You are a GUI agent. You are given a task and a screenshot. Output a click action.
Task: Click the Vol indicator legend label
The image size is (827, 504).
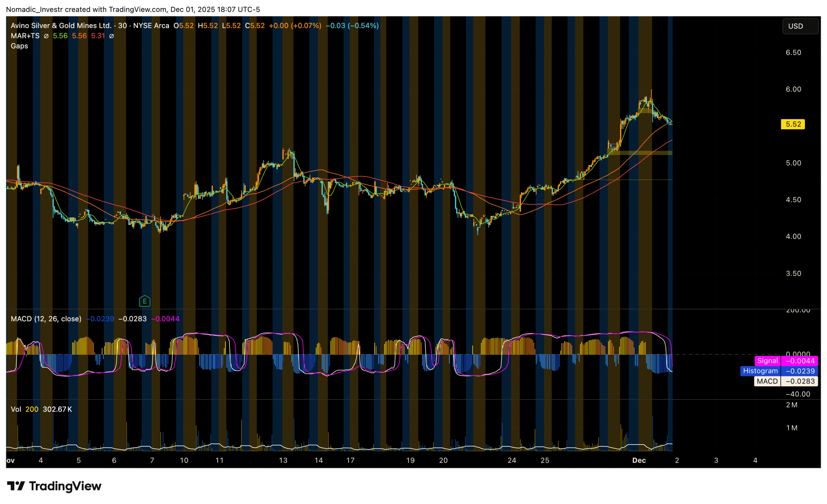[16, 409]
